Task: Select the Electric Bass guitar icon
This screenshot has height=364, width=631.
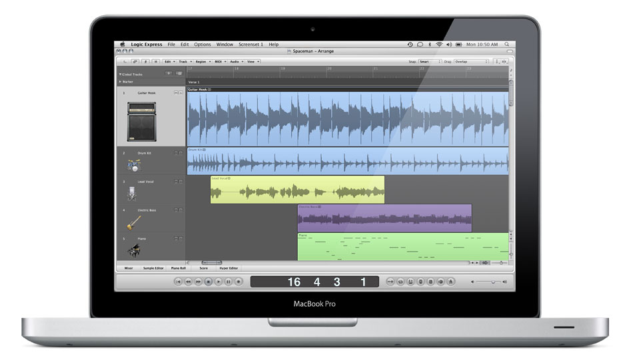Action: [132, 222]
